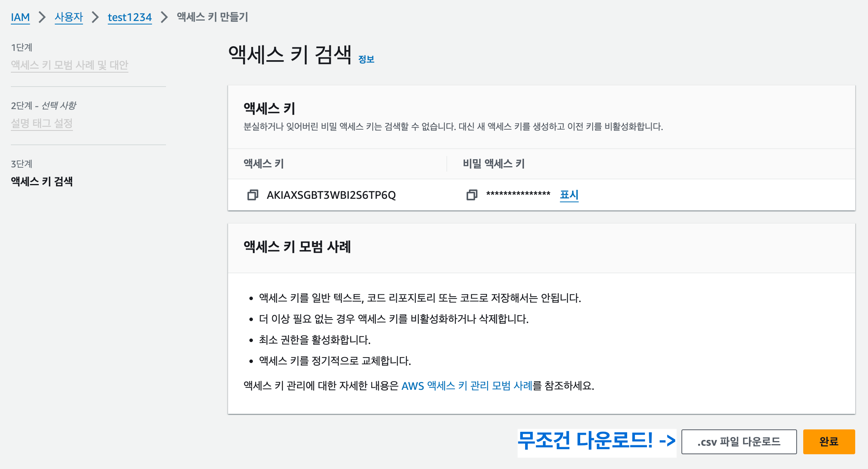Go to the IAM breadcrumb
The image size is (868, 469).
pyautogui.click(x=20, y=17)
